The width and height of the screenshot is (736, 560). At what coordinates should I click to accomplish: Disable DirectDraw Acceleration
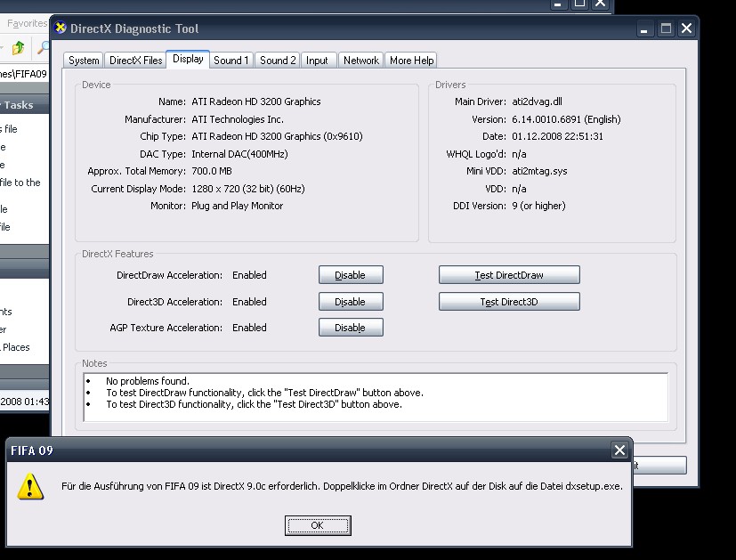[x=351, y=275]
